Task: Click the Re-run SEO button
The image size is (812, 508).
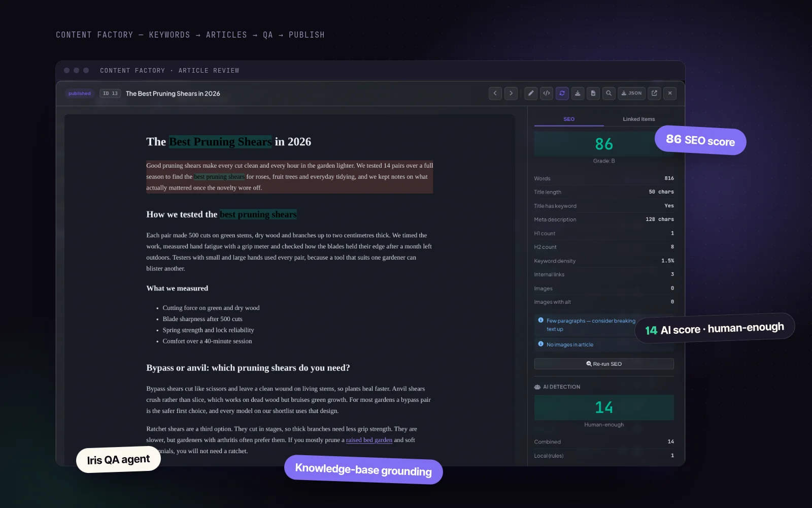Action: [604, 364]
